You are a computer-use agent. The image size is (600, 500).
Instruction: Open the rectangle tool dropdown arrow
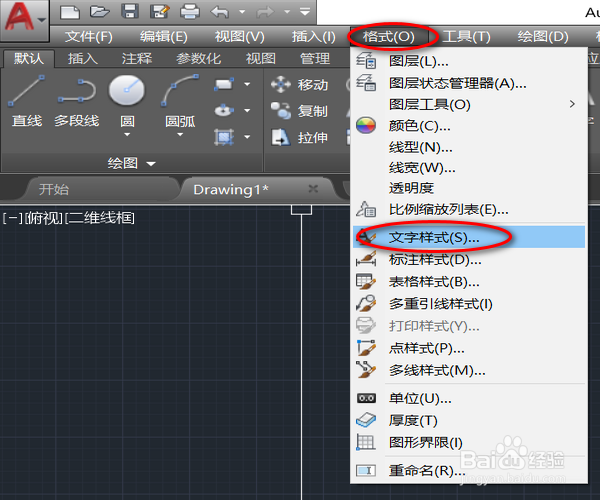pos(247,84)
